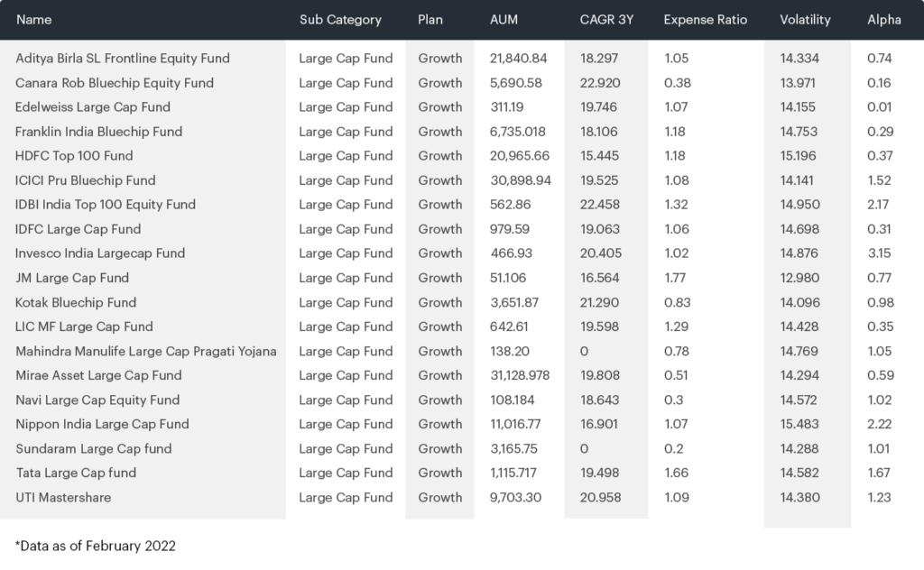924x570 pixels.
Task: Click the Data as of February 2022 note
Action: pos(96,547)
